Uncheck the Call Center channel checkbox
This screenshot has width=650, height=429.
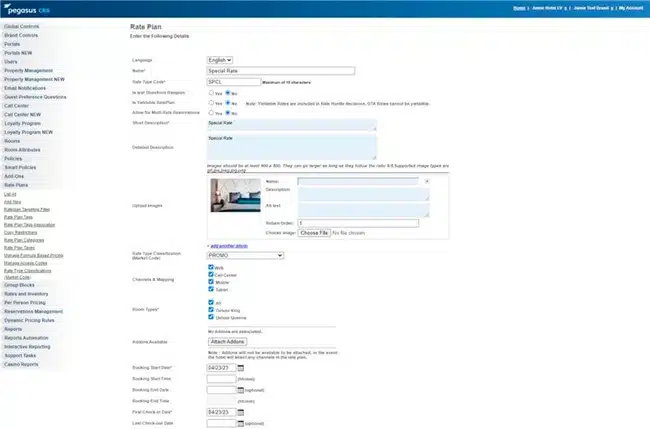[211, 274]
